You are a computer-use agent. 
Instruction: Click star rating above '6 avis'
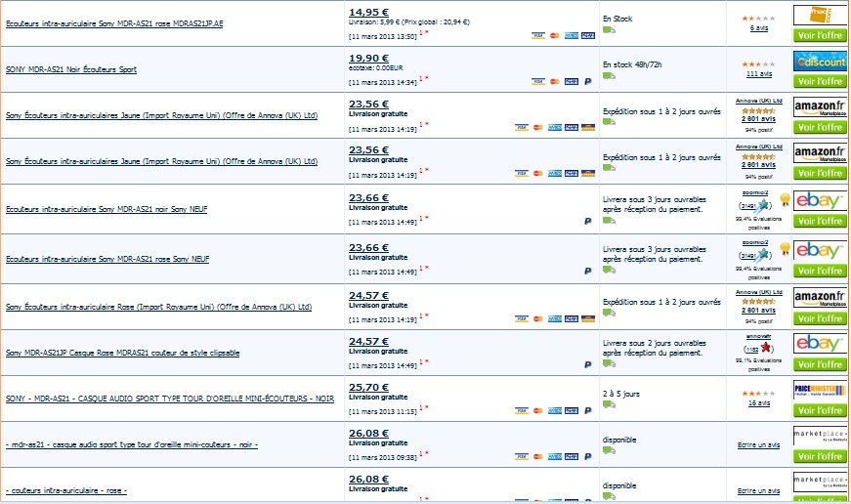pyautogui.click(x=758, y=19)
